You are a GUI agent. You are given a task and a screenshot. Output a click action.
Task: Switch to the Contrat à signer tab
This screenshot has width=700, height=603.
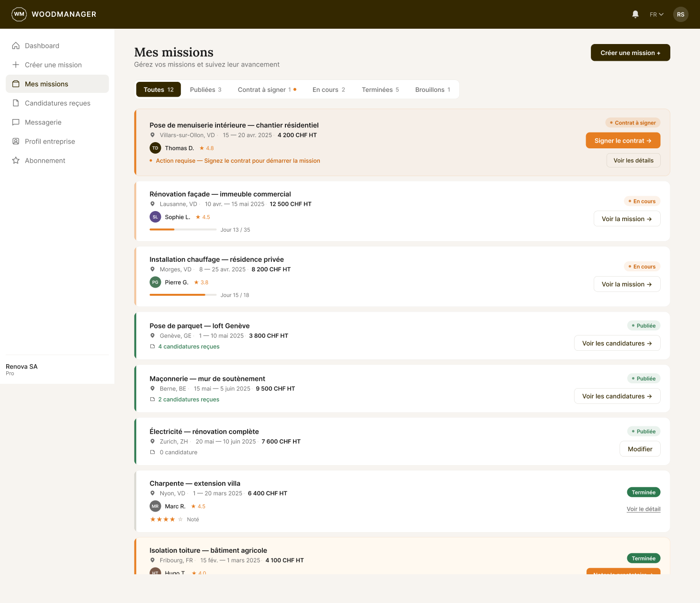tap(267, 89)
